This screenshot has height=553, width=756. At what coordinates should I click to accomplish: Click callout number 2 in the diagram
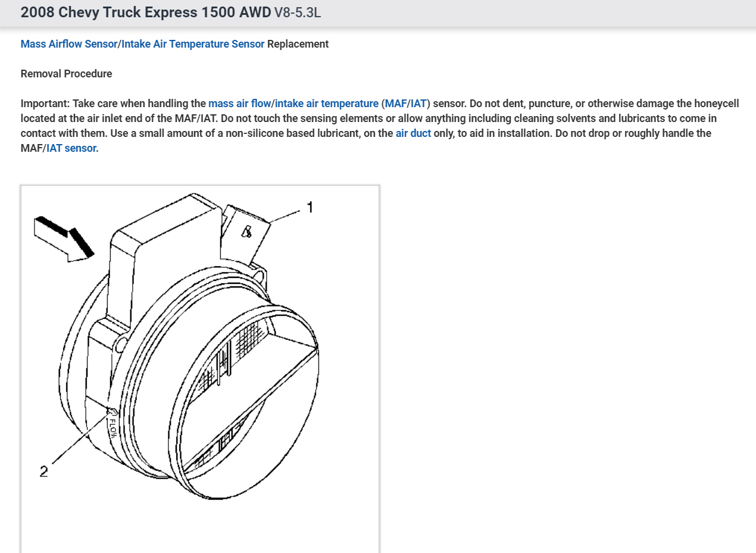(x=43, y=471)
